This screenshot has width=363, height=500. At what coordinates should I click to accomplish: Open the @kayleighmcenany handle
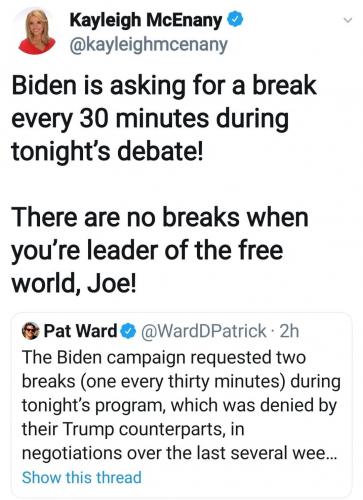[x=148, y=45]
